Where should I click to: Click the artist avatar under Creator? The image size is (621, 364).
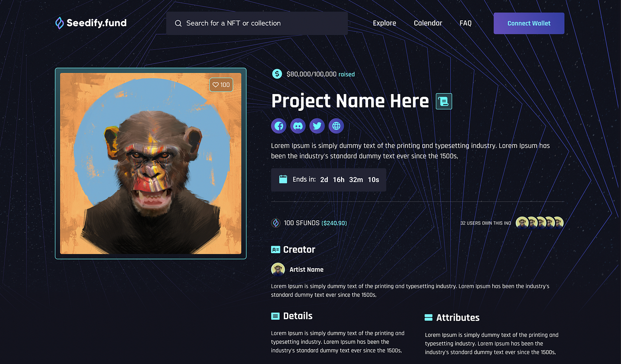[x=278, y=270]
